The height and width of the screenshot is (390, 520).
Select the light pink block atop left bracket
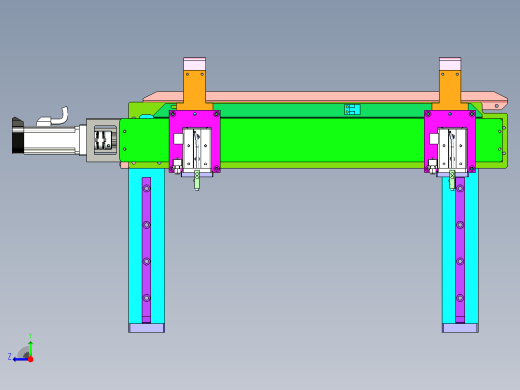click(195, 64)
